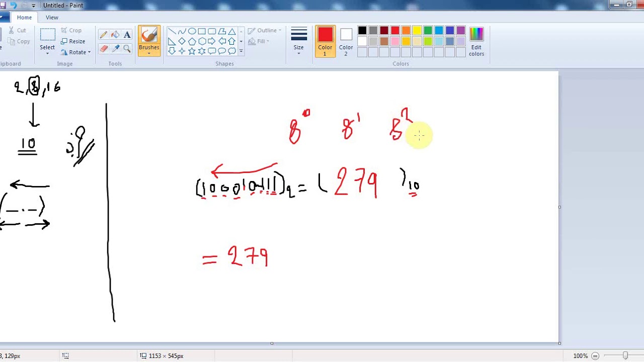Viewport: 644px width, 362px height.
Task: Choose the Diamond shape
Action: pos(182,41)
